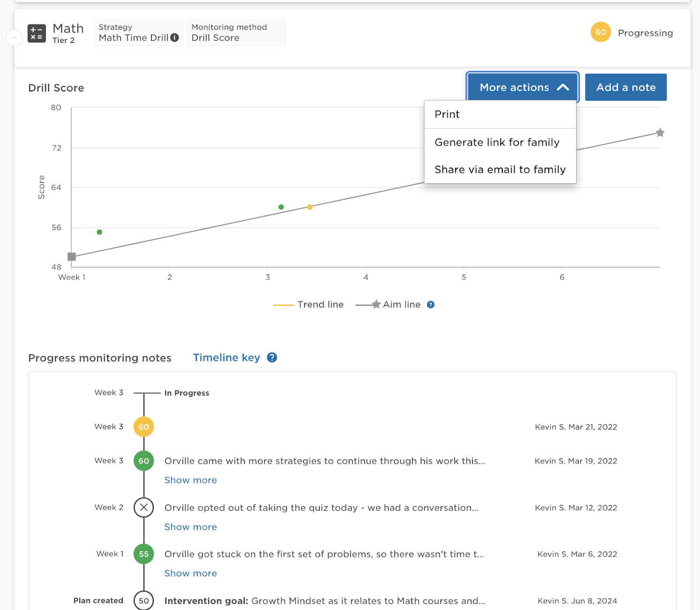700x610 pixels.
Task: Open the Timeline key link
Action: [x=226, y=358]
